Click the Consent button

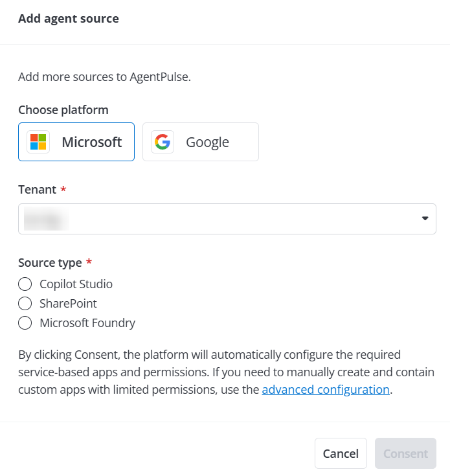point(405,453)
